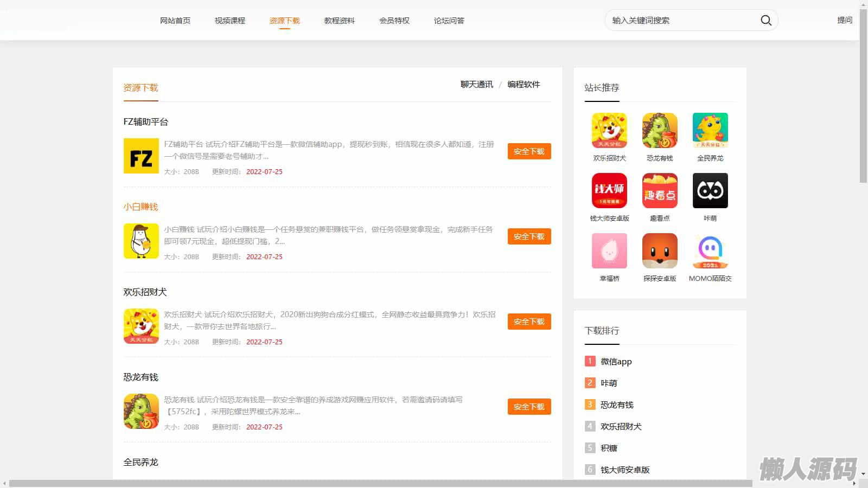Select the 趣看点 red app icon
Viewport: 868px width, 488px height.
tap(660, 191)
